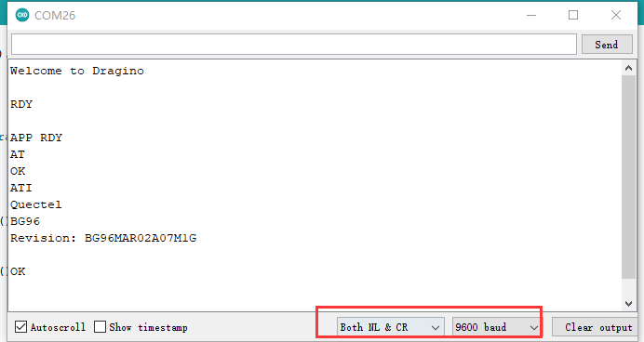
Task: Click the Send button
Action: (607, 45)
